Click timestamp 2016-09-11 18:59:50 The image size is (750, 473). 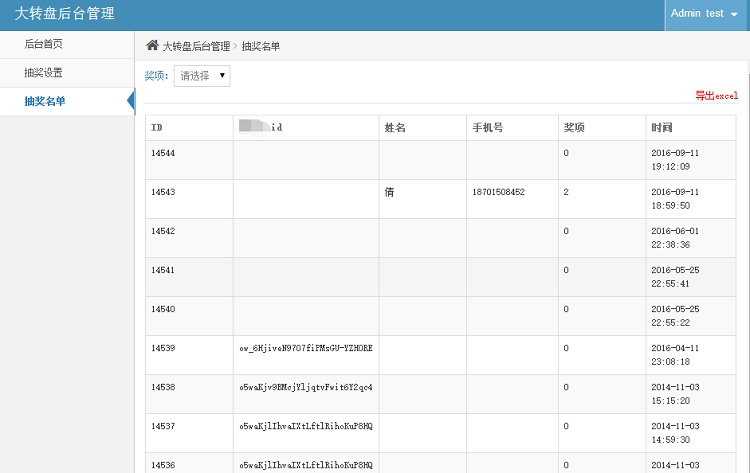[x=675, y=199]
